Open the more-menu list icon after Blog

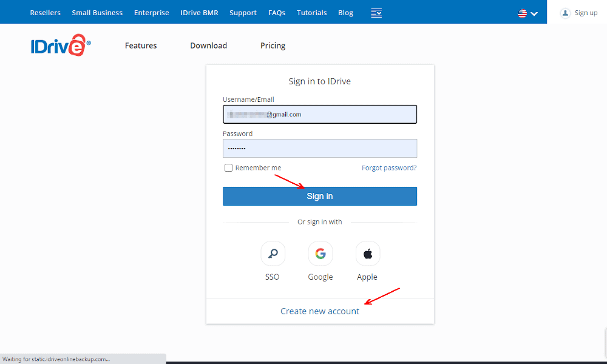[x=376, y=13]
